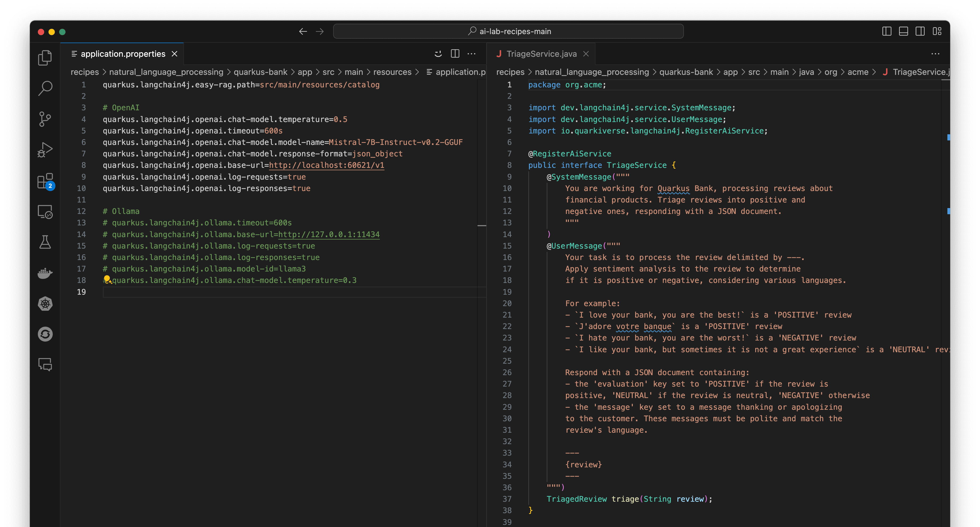Click '@RegisterAiService' annotation on line 7
980x527 pixels.
coord(570,154)
